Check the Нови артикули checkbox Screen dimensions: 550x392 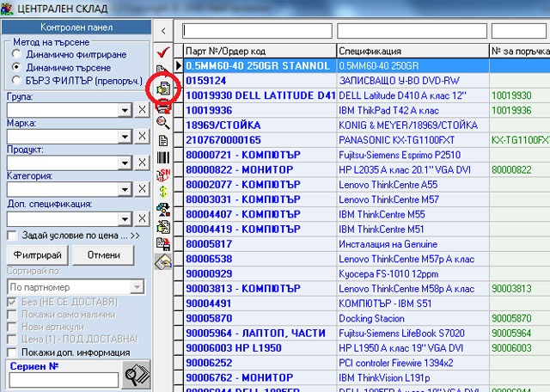(12, 327)
